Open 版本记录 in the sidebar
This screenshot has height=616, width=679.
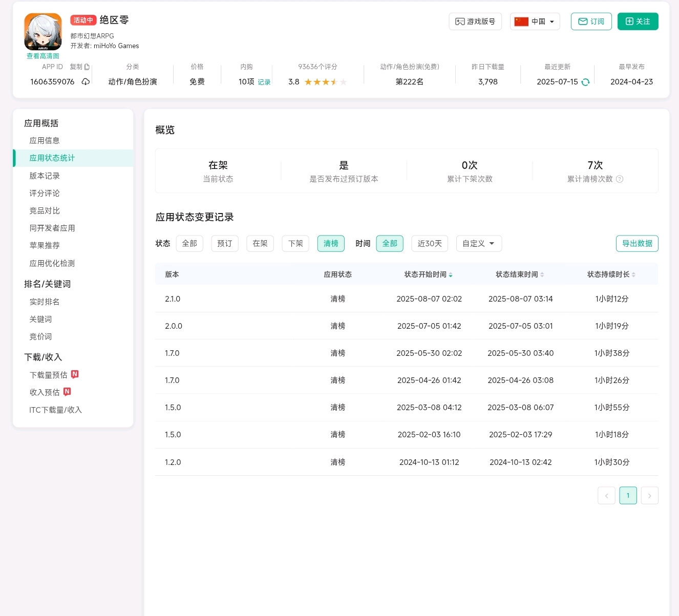[45, 176]
